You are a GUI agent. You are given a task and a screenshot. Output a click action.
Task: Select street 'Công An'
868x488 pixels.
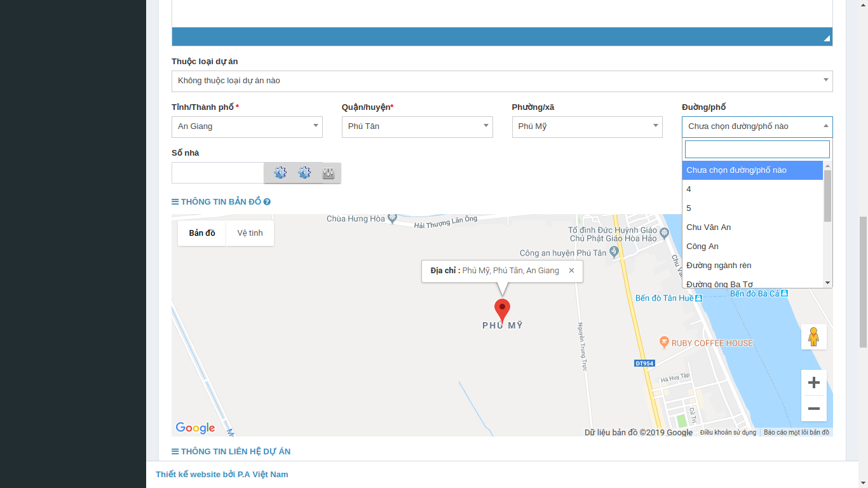[x=752, y=247]
